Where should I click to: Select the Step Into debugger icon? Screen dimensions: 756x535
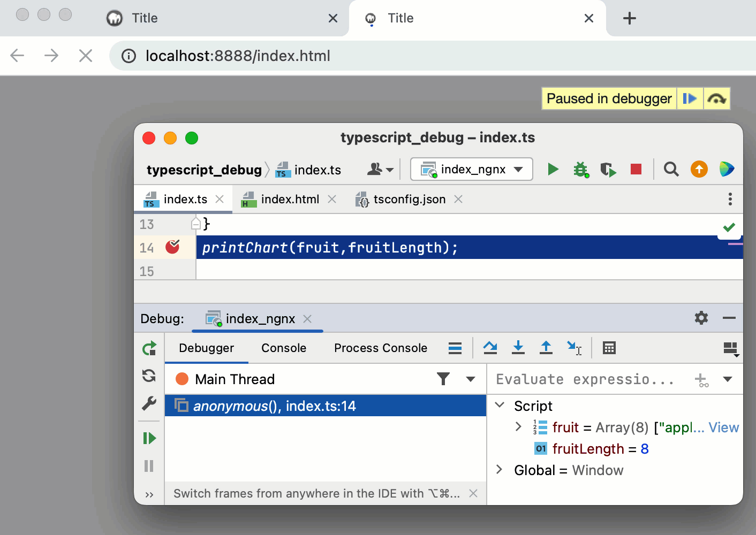pyautogui.click(x=518, y=348)
